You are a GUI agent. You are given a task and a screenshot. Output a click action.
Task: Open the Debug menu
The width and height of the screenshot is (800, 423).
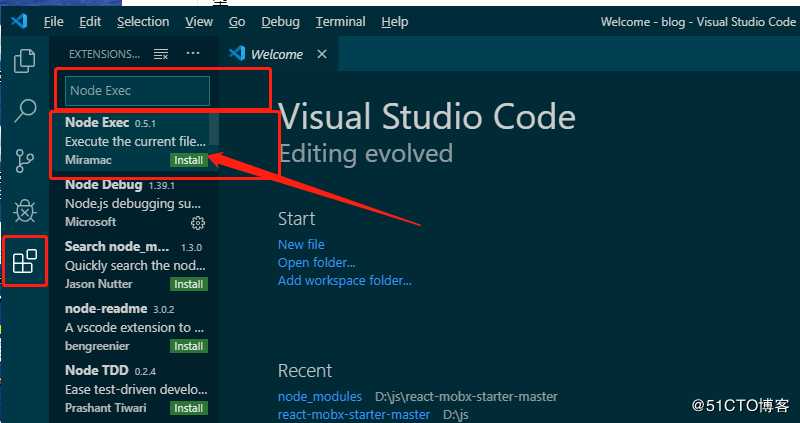pyautogui.click(x=280, y=22)
